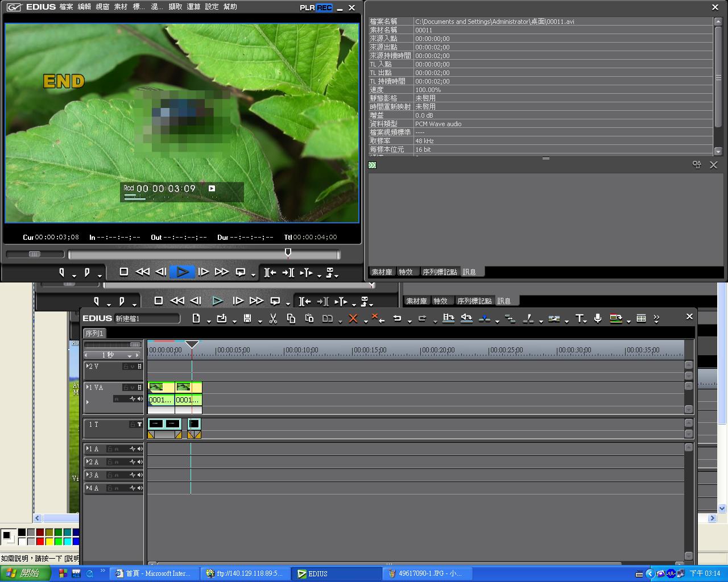Click the rewind button in the front player

click(x=142, y=272)
